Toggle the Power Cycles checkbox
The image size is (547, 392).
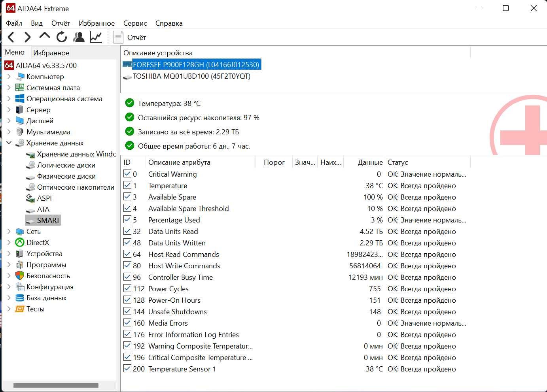coord(127,288)
